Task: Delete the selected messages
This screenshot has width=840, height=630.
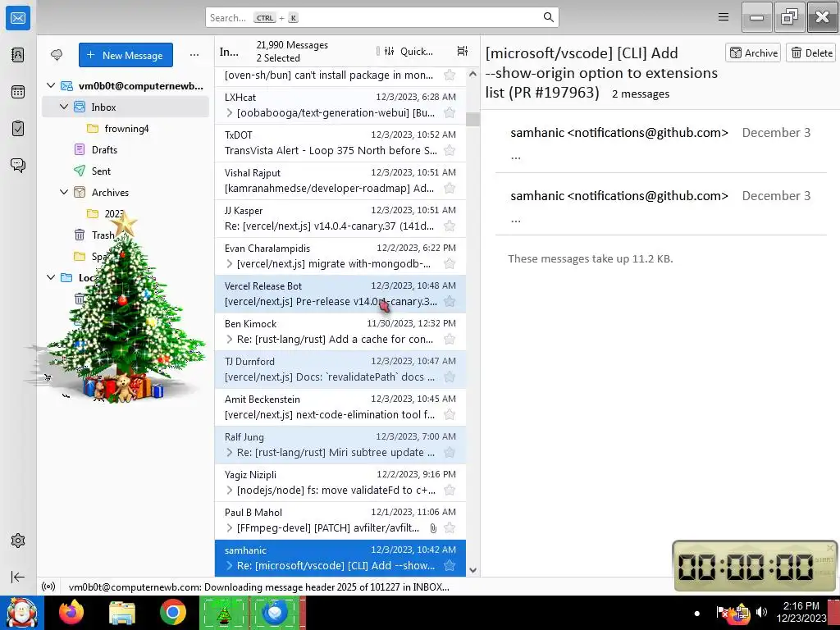Action: [811, 52]
